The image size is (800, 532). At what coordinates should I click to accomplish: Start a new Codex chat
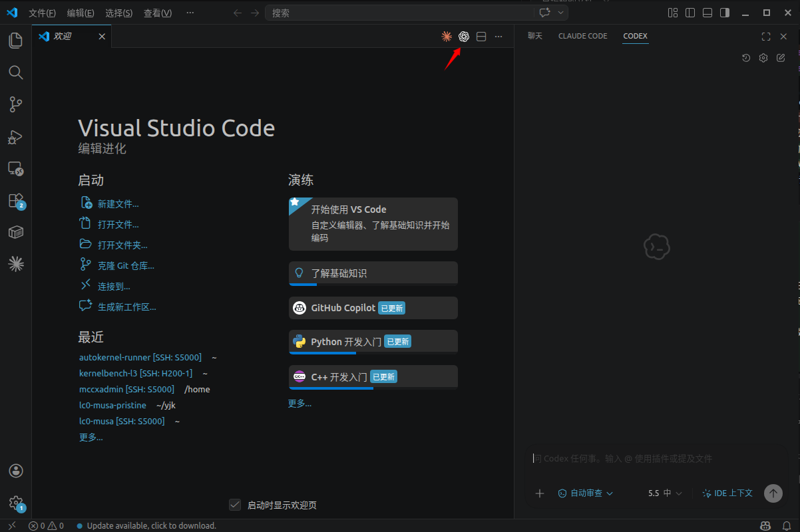(x=781, y=58)
